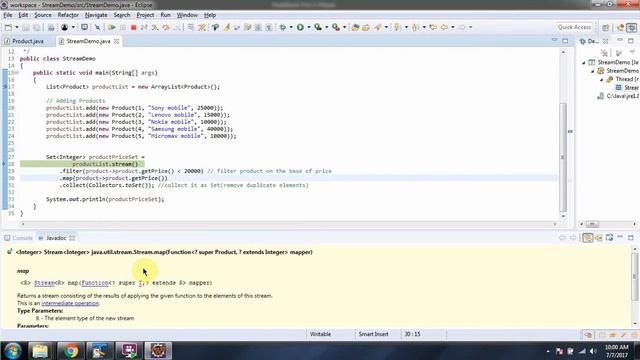The height and width of the screenshot is (360, 640).
Task: Open the Debug launch dropdown arrow
Action: pos(291,27)
